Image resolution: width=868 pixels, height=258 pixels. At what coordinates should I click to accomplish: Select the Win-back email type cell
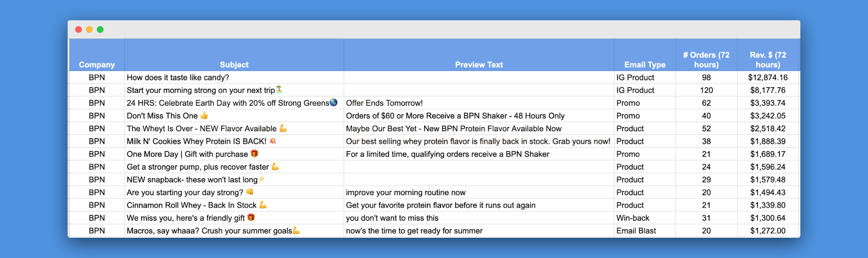[633, 218]
